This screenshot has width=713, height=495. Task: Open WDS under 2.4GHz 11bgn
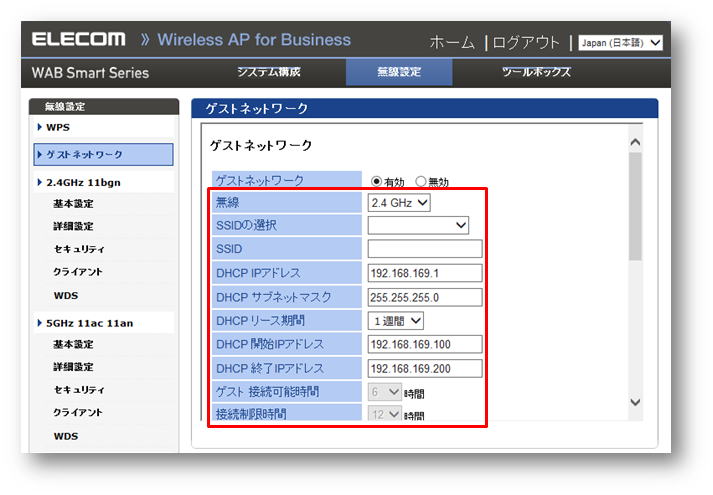click(66, 295)
